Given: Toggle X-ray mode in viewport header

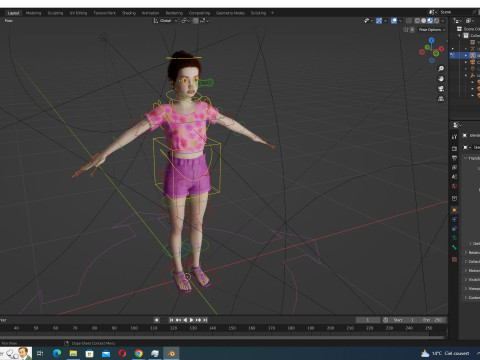Looking at the screenshot, I should [409, 21].
